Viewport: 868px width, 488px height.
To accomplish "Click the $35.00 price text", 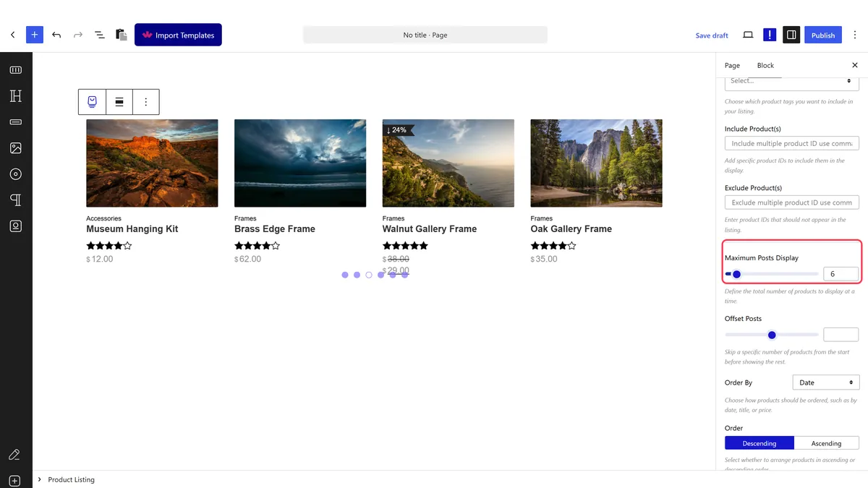I will (x=544, y=259).
